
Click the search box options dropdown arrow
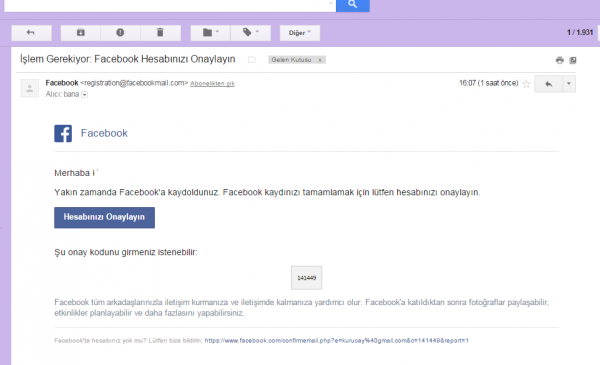point(331,4)
